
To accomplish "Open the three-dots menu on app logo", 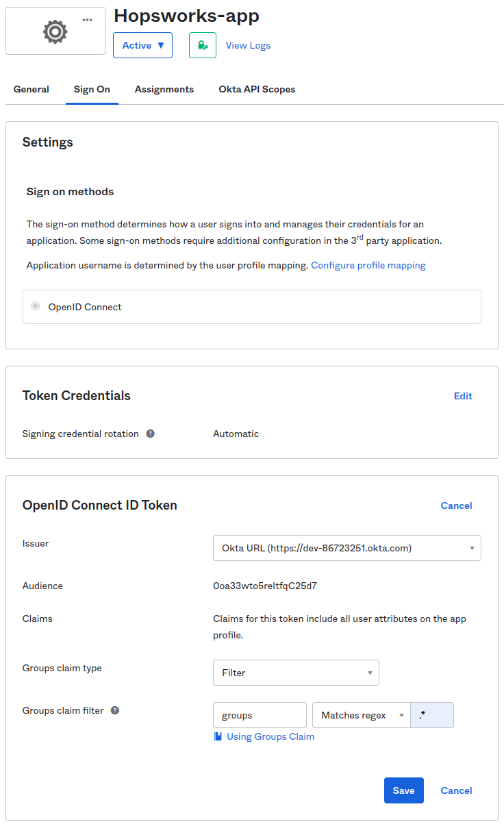I will pyautogui.click(x=87, y=19).
